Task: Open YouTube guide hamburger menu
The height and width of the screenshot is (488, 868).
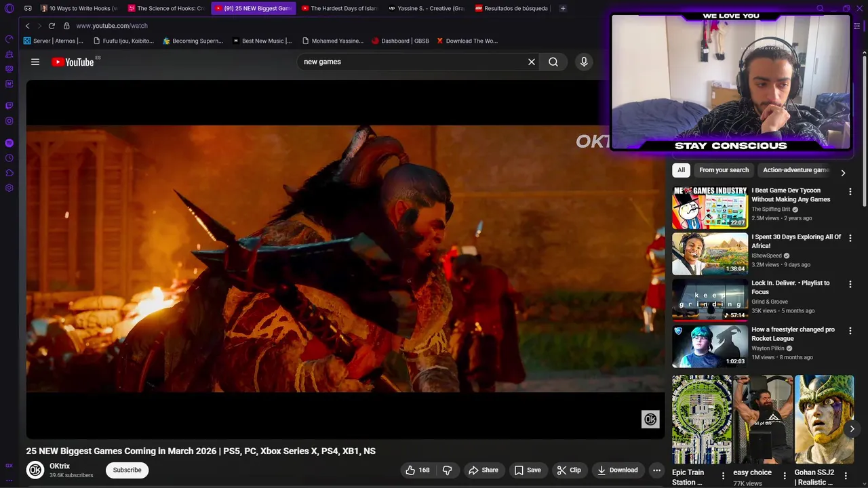Action: [35, 62]
